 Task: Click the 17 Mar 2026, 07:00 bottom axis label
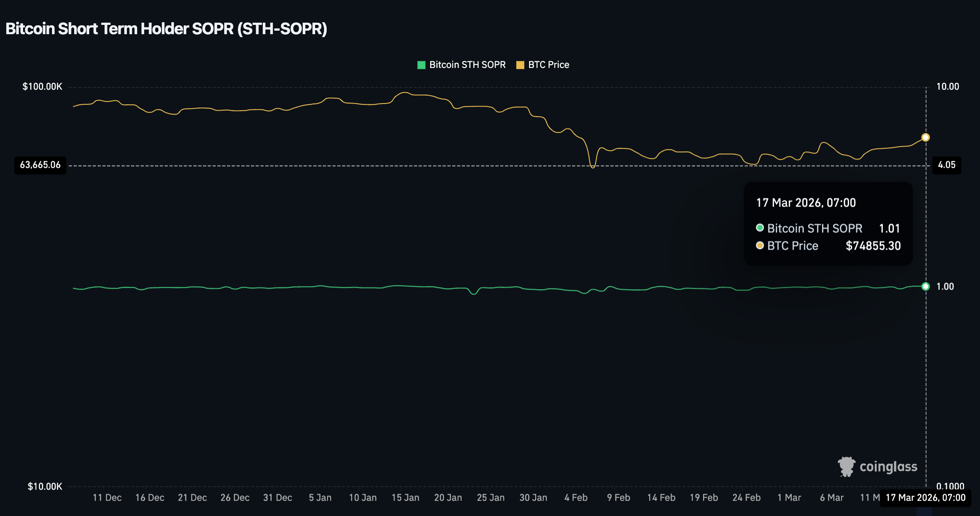point(925,498)
